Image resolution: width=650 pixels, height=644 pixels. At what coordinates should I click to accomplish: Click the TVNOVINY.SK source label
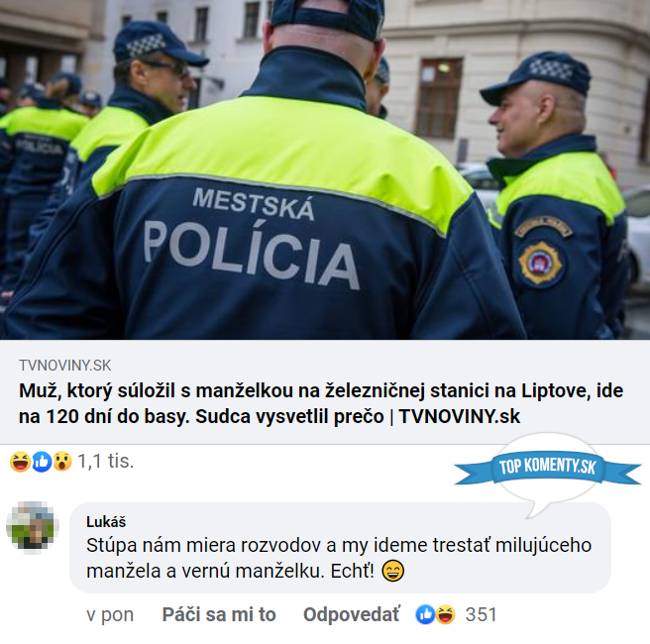(65, 366)
